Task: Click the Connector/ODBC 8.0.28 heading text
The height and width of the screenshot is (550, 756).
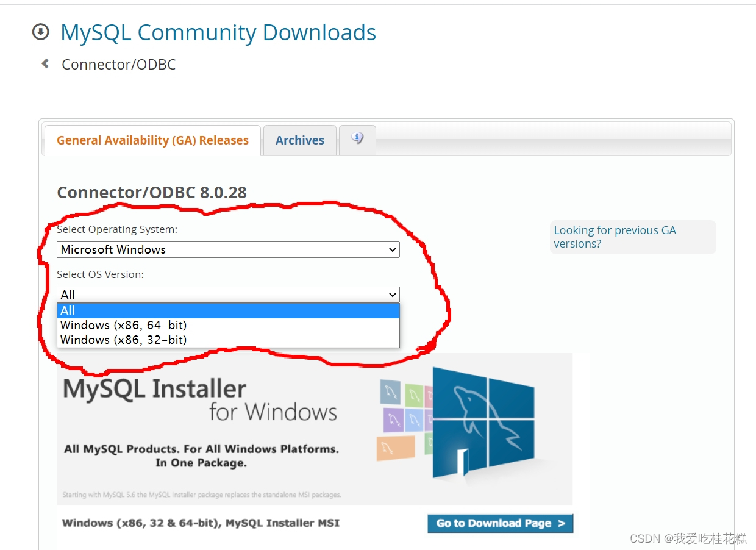Action: click(x=152, y=193)
